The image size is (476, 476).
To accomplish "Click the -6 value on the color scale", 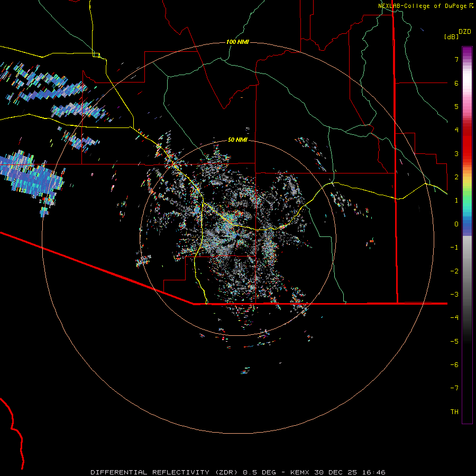I will tap(454, 365).
